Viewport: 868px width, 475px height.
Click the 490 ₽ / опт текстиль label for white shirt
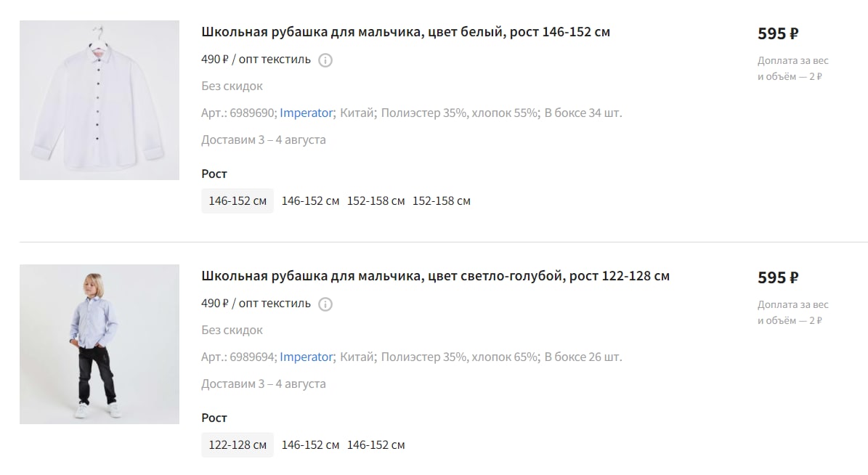tap(256, 60)
